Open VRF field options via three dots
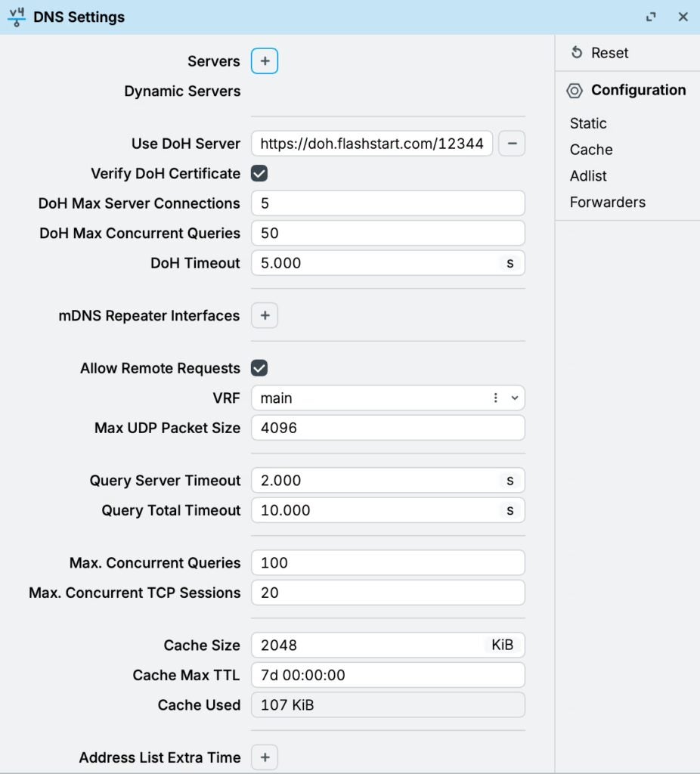 (x=496, y=398)
